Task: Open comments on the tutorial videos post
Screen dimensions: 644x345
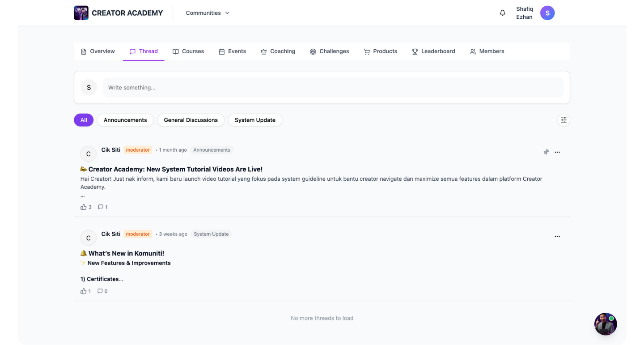Action: [x=101, y=207]
